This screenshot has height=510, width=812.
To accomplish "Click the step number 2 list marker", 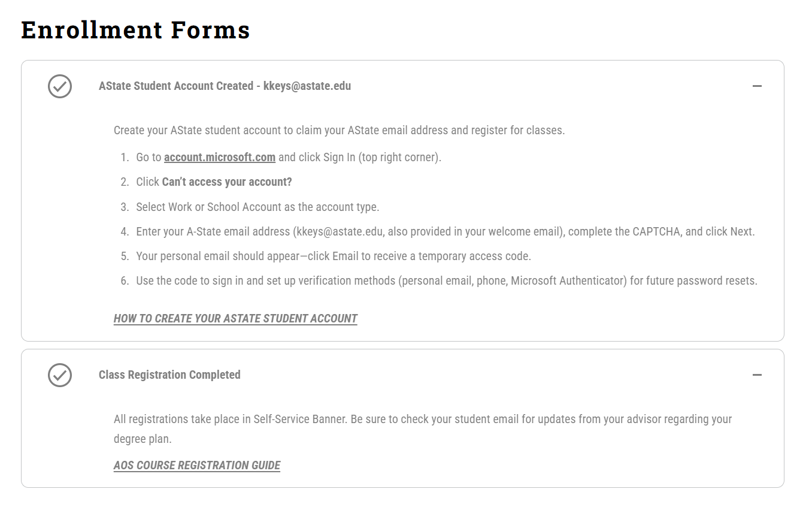I will pyautogui.click(x=125, y=182).
